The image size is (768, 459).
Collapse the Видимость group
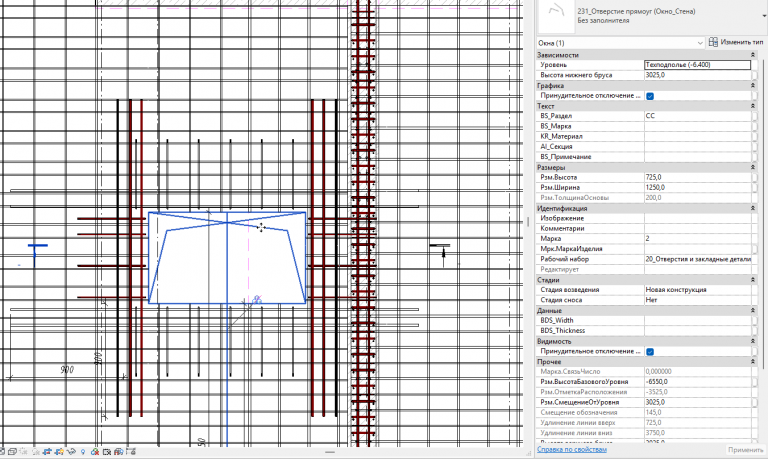pyautogui.click(x=753, y=341)
